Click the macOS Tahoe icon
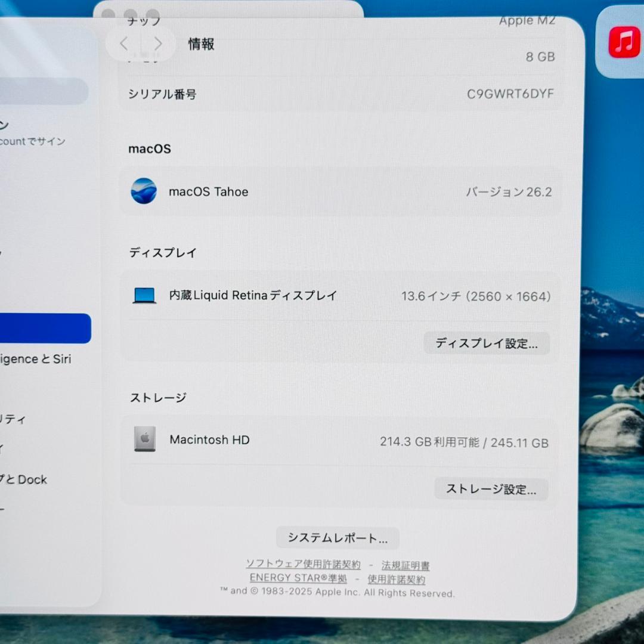Viewport: 644px width, 644px height. pos(144,192)
